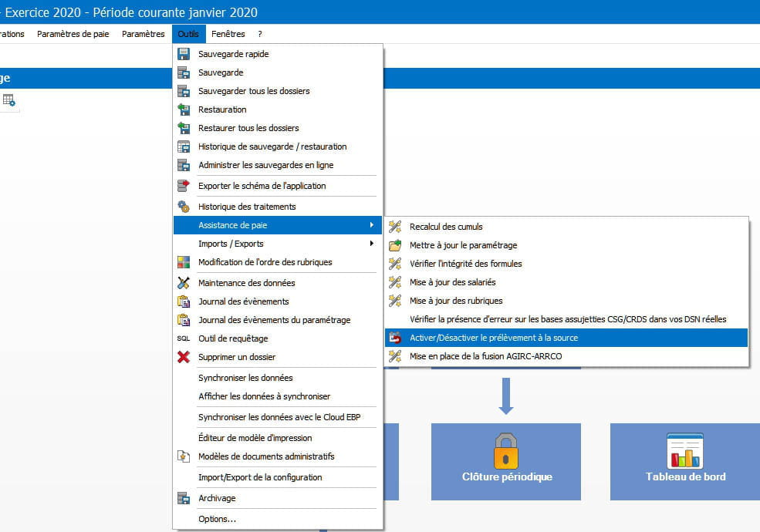Click the SQL icon for Outil de requêtage
The image size is (760, 532).
pyautogui.click(x=184, y=338)
